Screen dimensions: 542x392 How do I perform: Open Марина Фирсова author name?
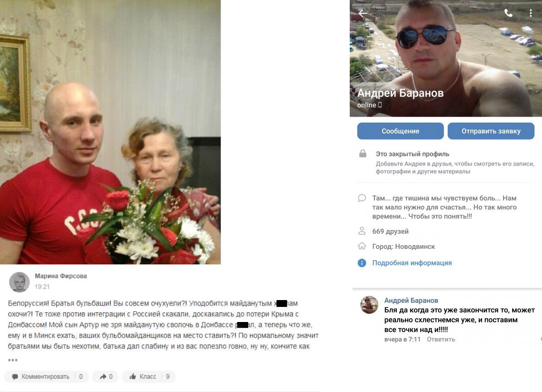pyautogui.click(x=61, y=276)
